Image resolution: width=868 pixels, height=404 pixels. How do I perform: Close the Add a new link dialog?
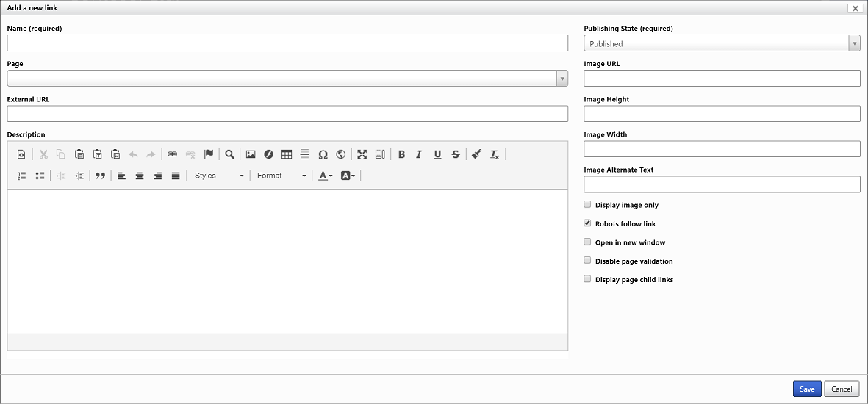click(856, 8)
